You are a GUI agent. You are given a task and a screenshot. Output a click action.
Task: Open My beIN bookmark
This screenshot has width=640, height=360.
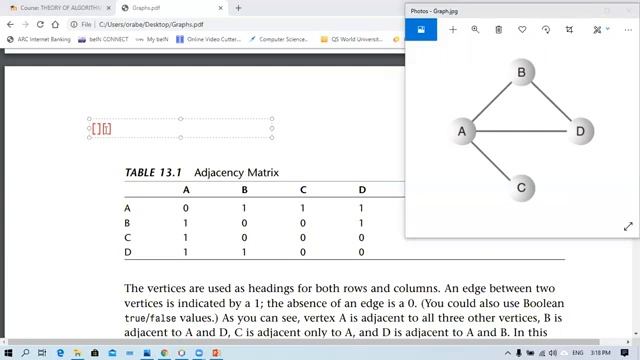pyautogui.click(x=151, y=39)
